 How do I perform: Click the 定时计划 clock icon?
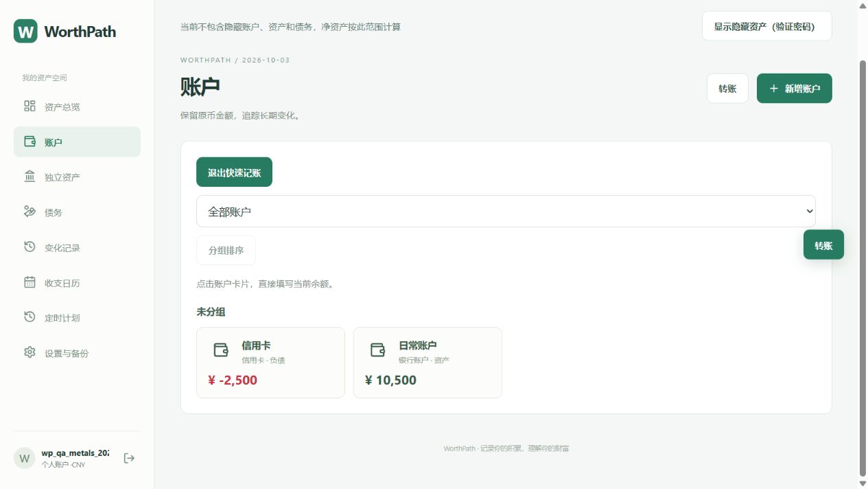pyautogui.click(x=30, y=317)
